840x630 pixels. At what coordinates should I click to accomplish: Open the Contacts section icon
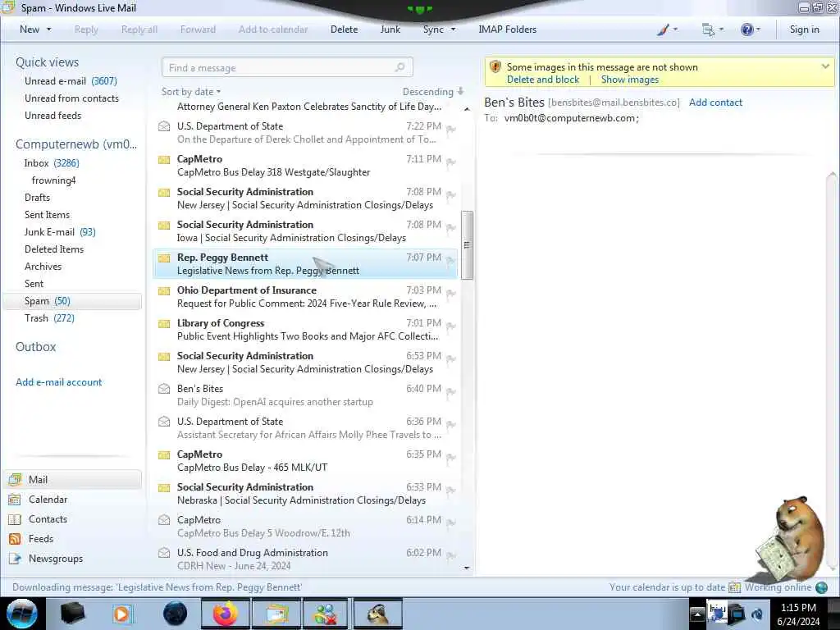15,519
